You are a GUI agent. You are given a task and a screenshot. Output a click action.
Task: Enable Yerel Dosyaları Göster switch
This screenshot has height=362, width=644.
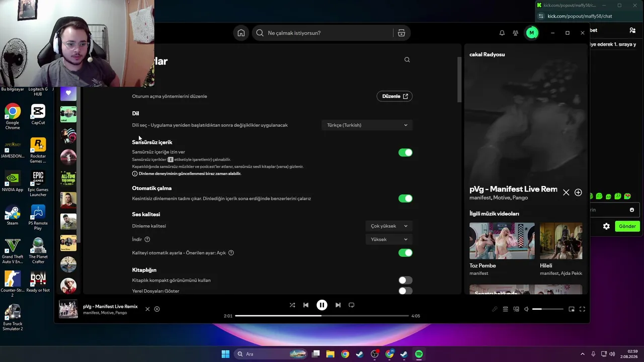tap(405, 291)
